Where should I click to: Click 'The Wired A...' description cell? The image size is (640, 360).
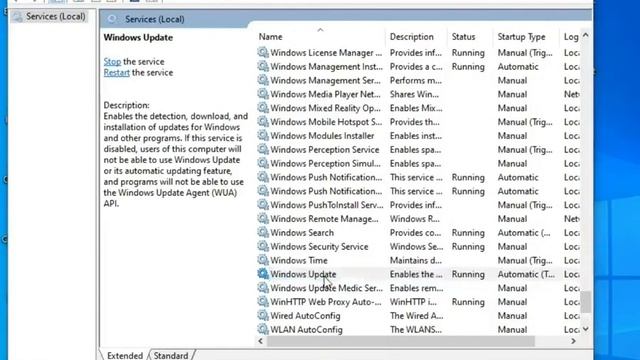pyautogui.click(x=416, y=316)
